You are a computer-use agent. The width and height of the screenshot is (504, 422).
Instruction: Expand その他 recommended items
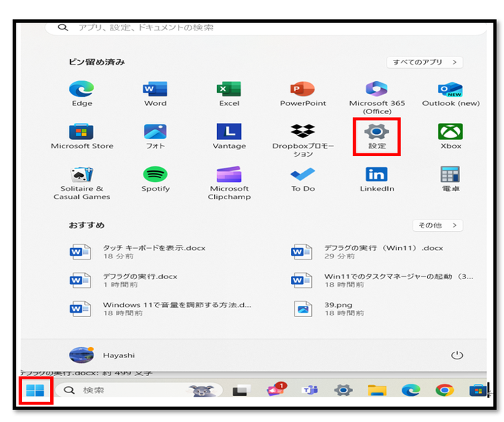pos(437,225)
